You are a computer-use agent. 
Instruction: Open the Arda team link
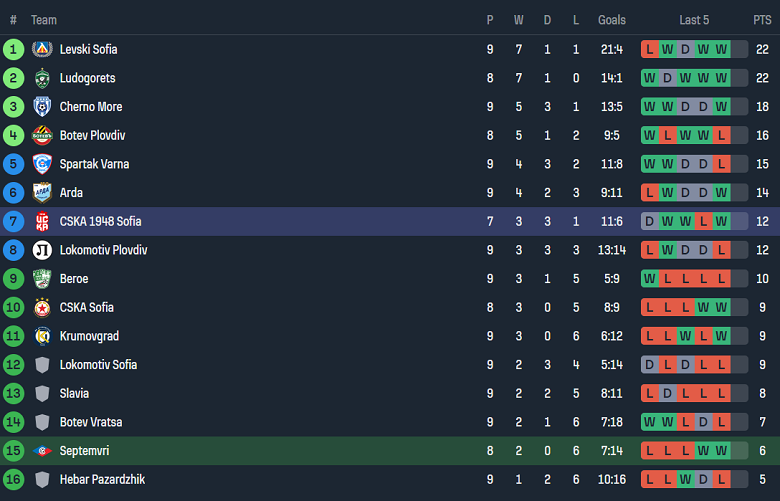pyautogui.click(x=71, y=193)
